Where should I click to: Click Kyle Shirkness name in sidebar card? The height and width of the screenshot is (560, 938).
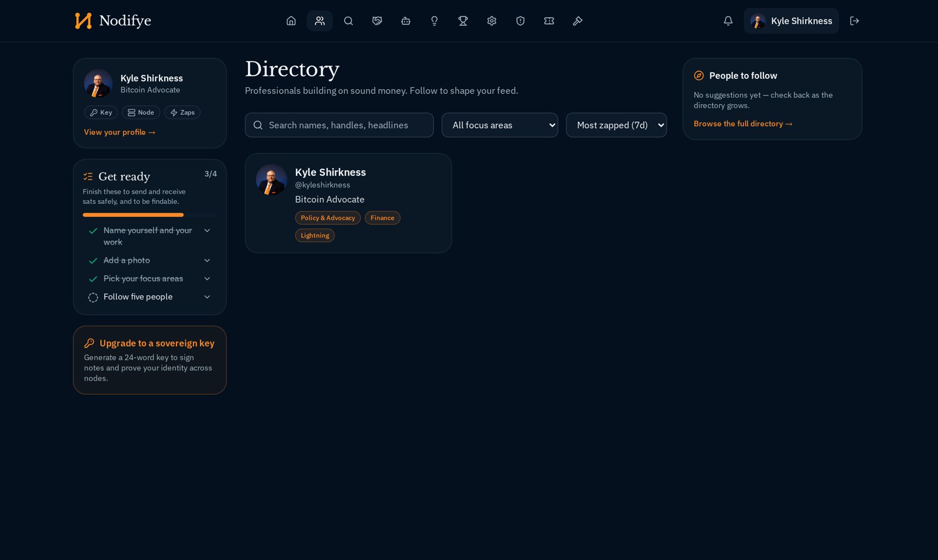(152, 78)
